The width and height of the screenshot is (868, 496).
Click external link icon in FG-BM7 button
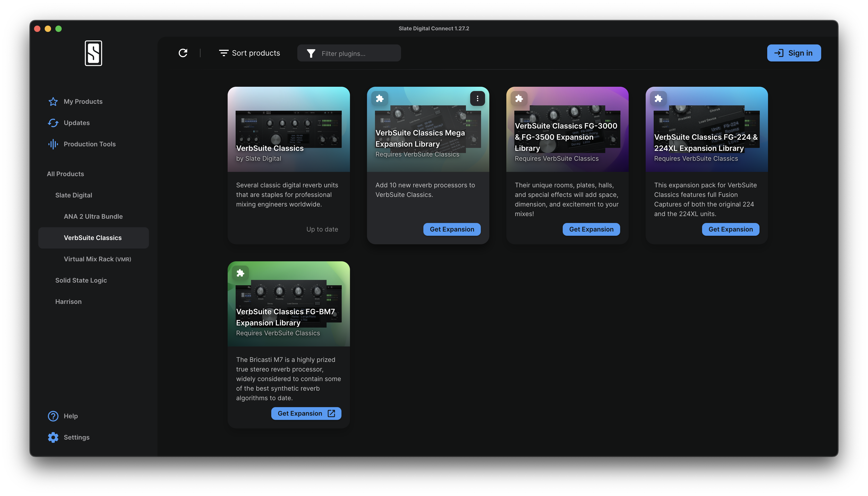pos(331,413)
